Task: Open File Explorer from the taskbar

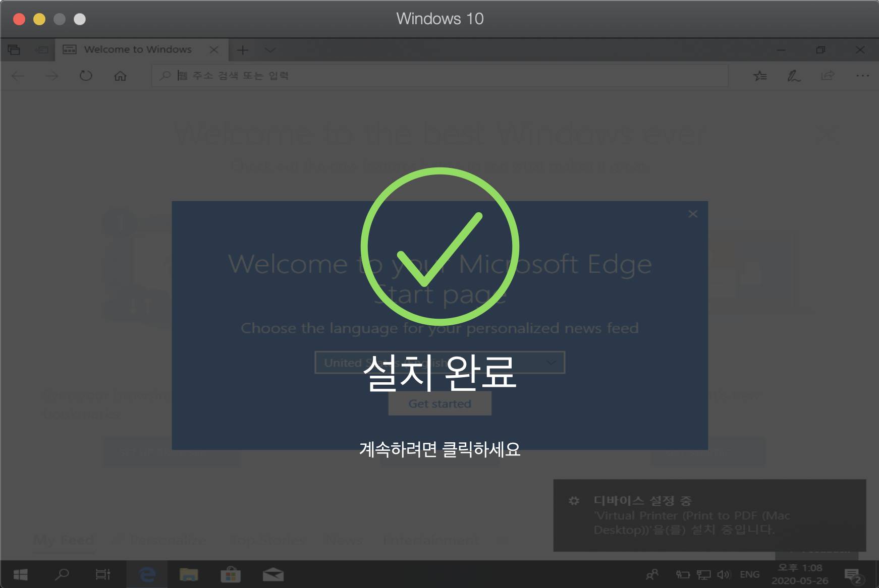Action: pos(189,574)
